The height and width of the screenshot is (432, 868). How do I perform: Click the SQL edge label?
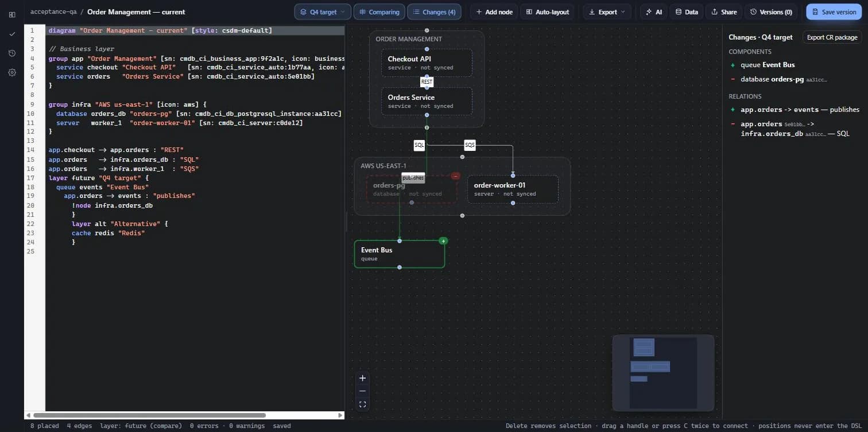(419, 146)
